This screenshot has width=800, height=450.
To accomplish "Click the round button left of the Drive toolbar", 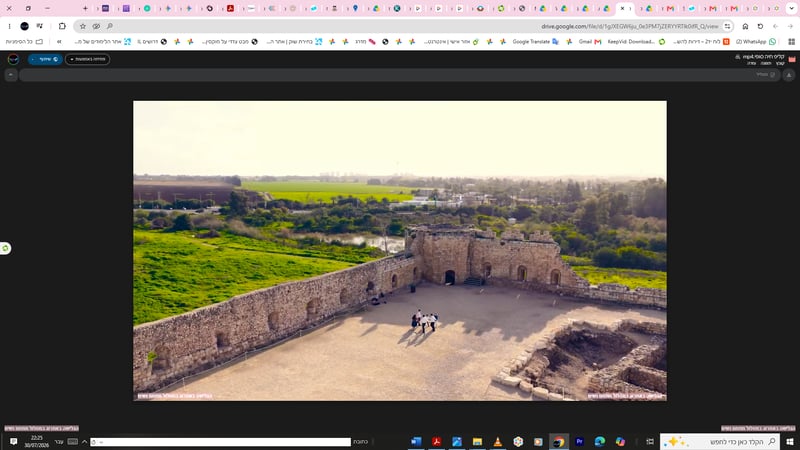I will point(11,75).
